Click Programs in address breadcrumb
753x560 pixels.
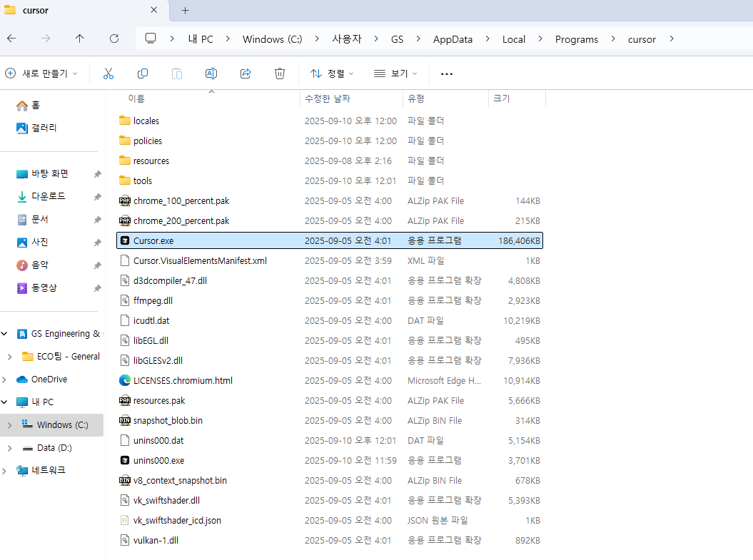coord(577,39)
